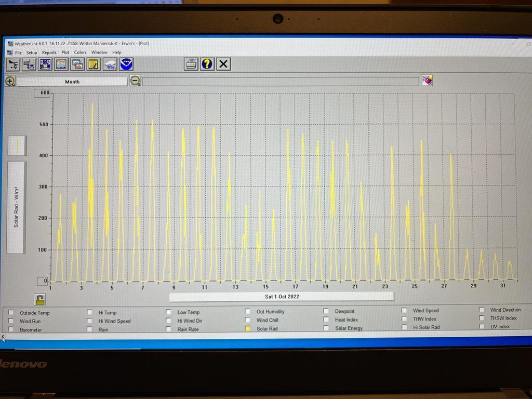Tick the Low Temp checkbox
The image size is (532, 399).
click(169, 312)
